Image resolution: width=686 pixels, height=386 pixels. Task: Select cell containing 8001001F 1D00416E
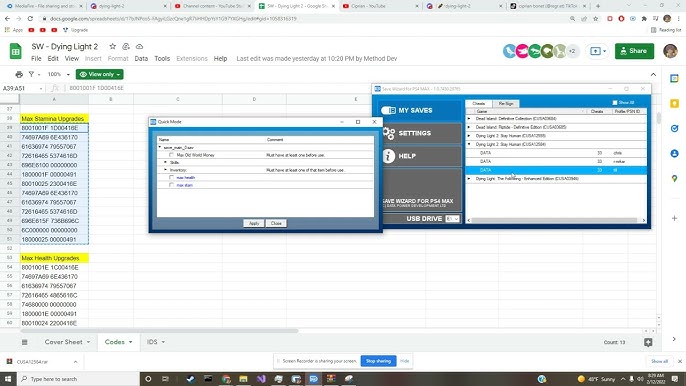54,128
